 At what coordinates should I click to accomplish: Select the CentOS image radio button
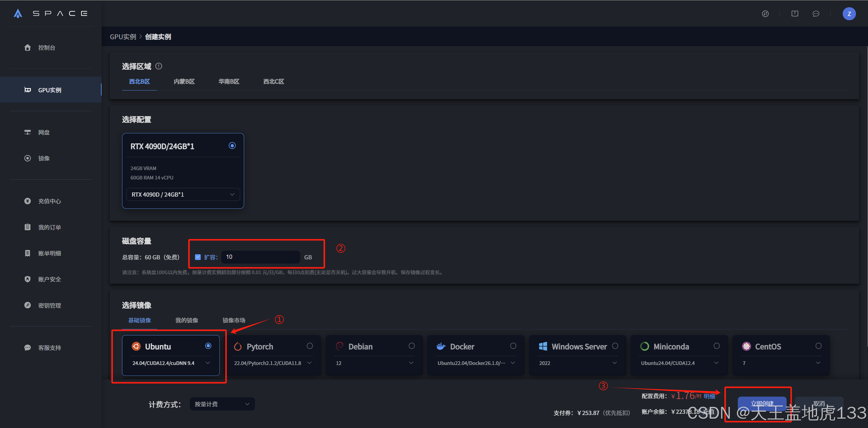[818, 346]
